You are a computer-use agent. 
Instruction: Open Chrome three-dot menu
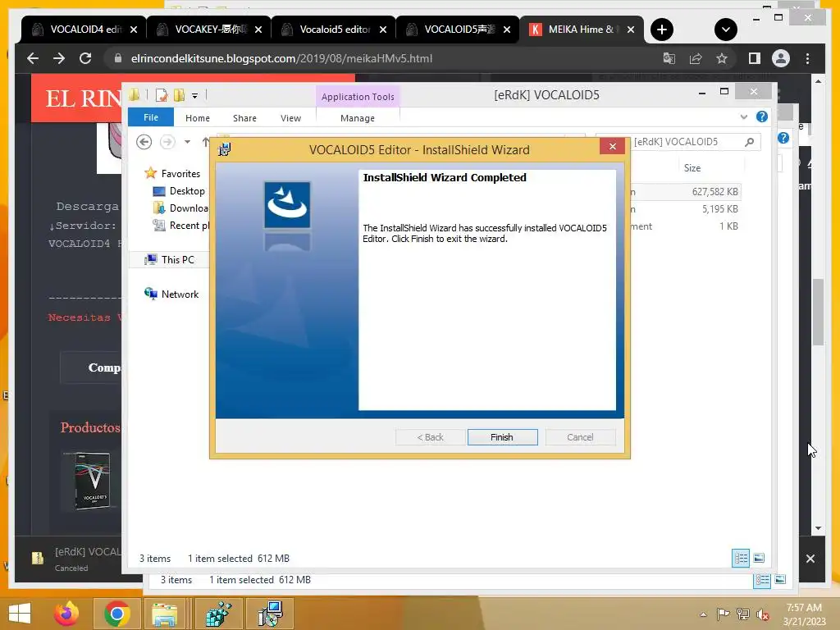click(x=807, y=58)
